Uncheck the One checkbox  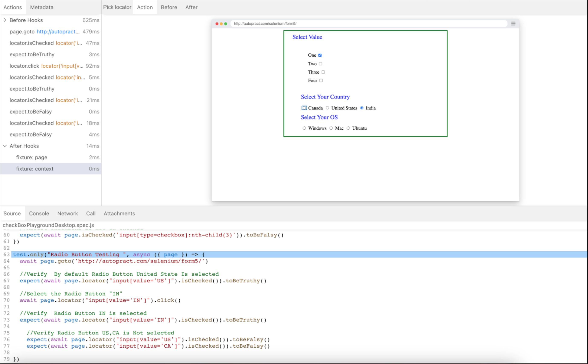[x=320, y=55]
